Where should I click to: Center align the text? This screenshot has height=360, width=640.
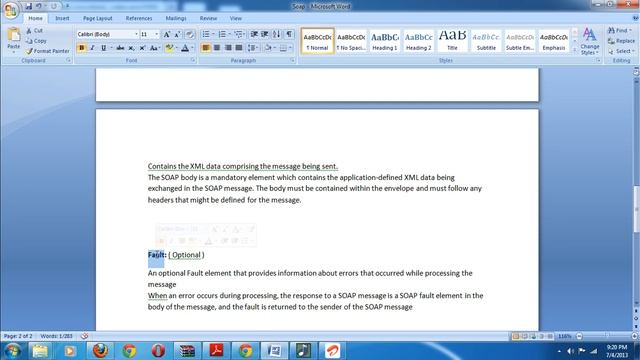(x=217, y=48)
